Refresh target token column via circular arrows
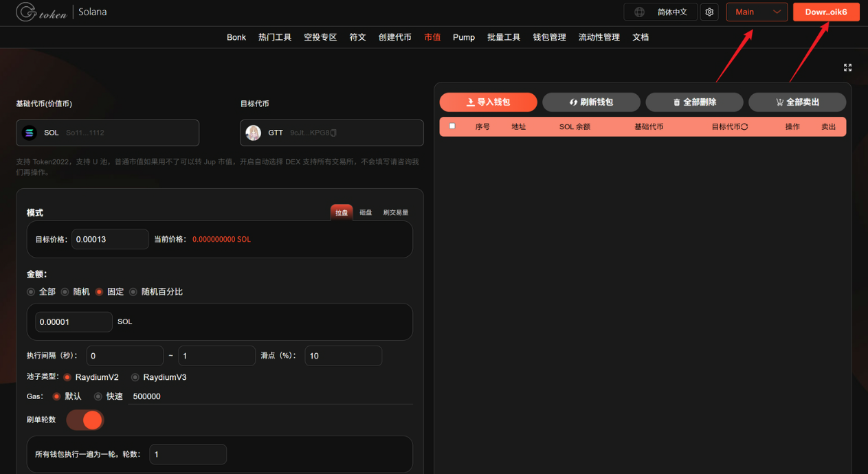This screenshot has height=474, width=868. click(x=744, y=126)
